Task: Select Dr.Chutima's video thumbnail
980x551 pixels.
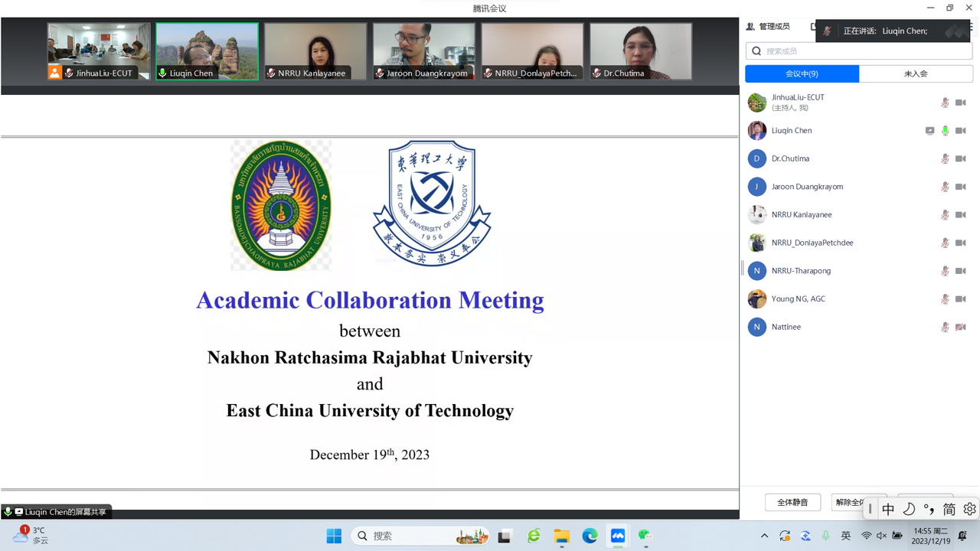Action: click(x=641, y=51)
